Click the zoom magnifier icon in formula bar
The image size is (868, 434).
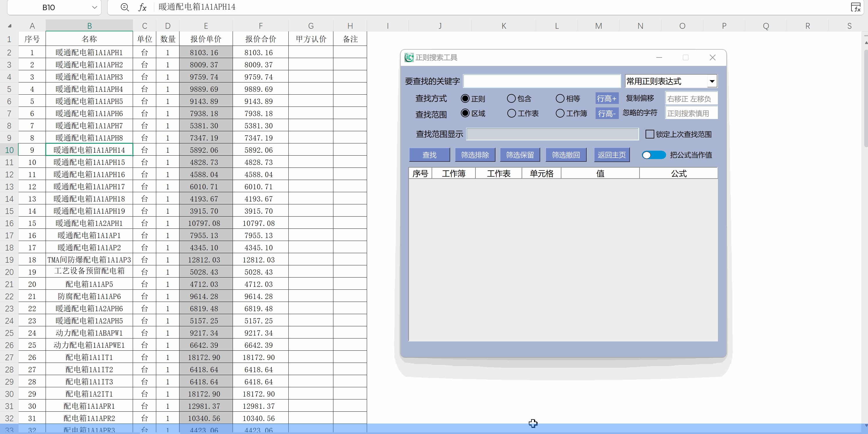tap(125, 7)
